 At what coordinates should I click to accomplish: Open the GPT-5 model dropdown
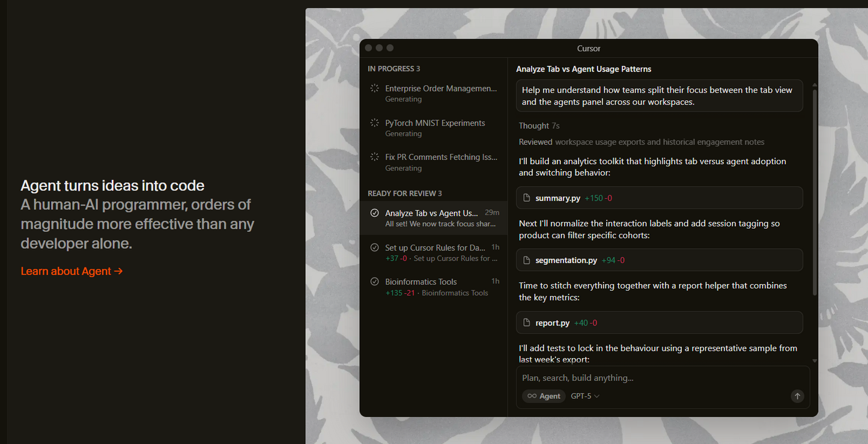click(x=585, y=396)
